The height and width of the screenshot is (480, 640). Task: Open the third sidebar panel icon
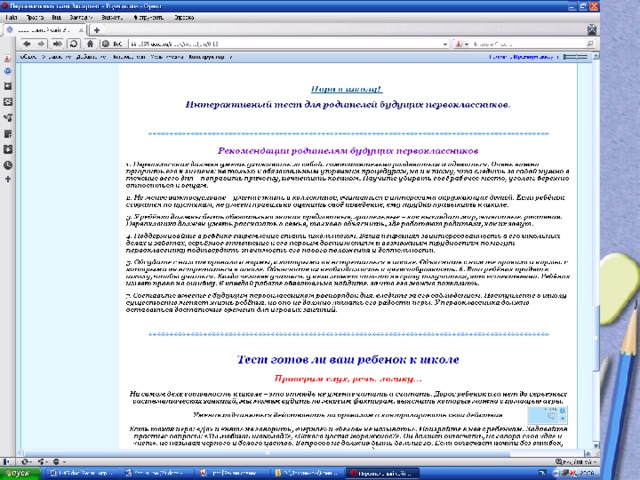(x=7, y=86)
